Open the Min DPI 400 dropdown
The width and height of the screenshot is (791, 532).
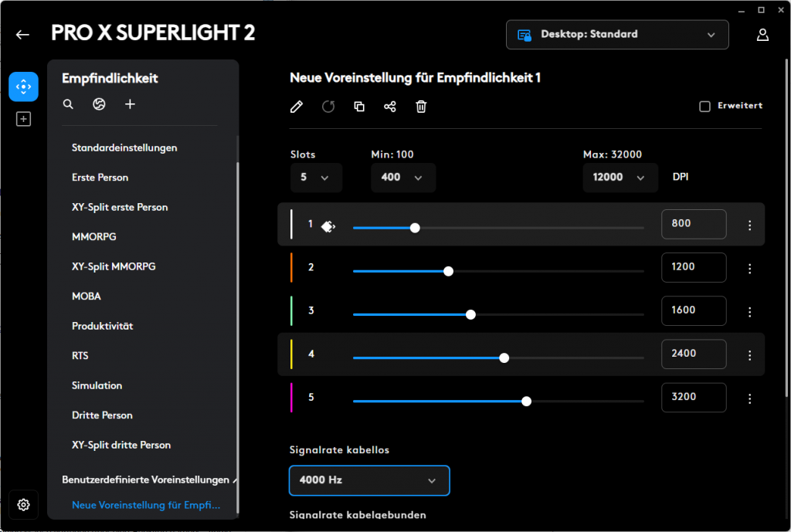[403, 178]
